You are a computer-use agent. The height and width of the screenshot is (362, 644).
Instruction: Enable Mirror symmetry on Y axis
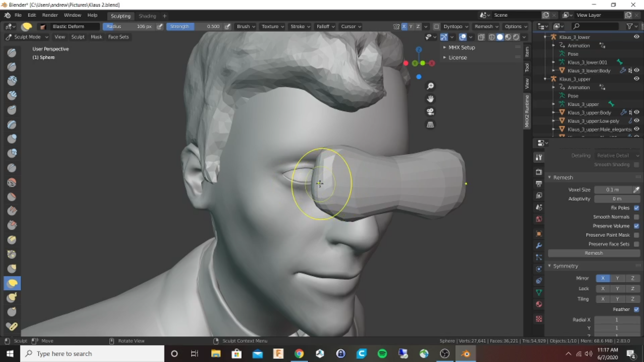click(x=618, y=278)
